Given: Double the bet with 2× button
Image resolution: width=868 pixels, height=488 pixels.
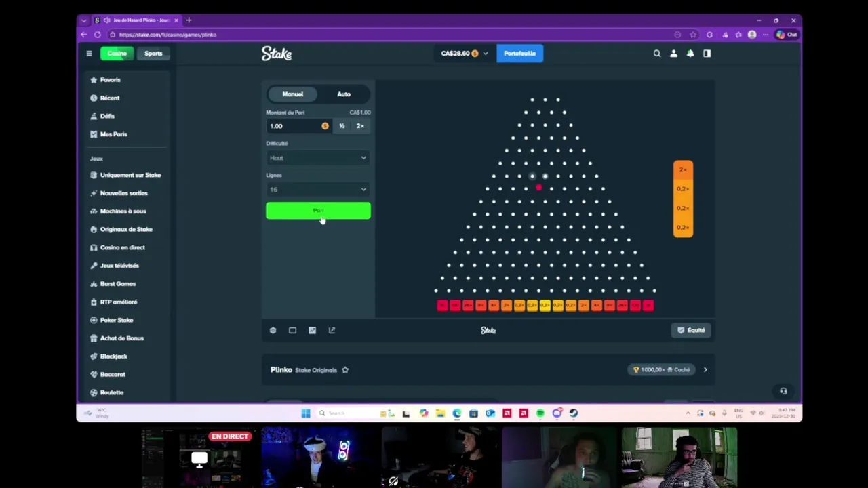Looking at the screenshot, I should click(x=360, y=126).
